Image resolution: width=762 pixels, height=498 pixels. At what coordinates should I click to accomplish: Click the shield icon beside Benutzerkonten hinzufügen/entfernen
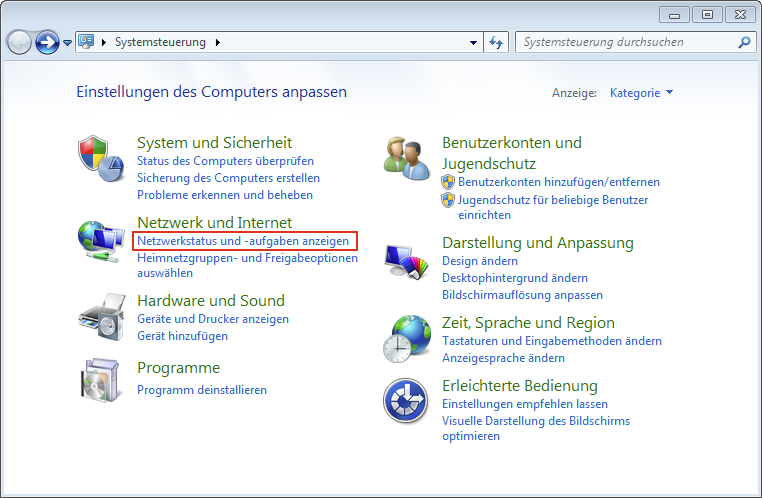[448, 182]
